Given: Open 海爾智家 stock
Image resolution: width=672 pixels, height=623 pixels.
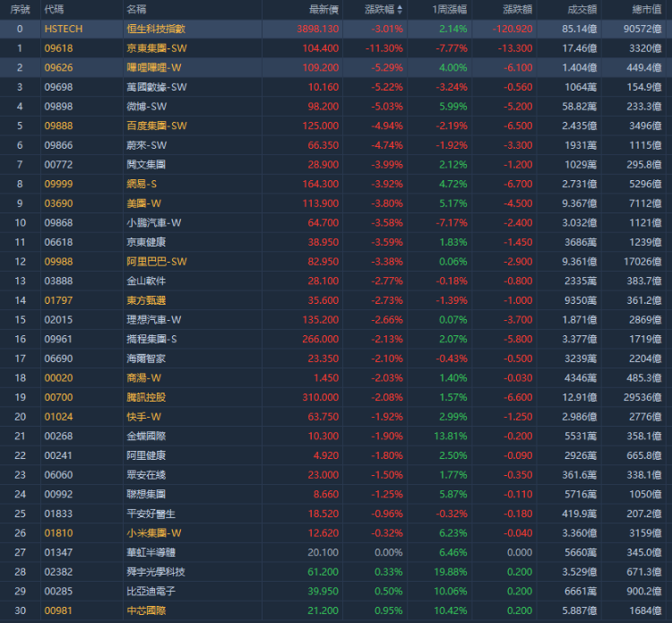Looking at the screenshot, I should point(146,359).
